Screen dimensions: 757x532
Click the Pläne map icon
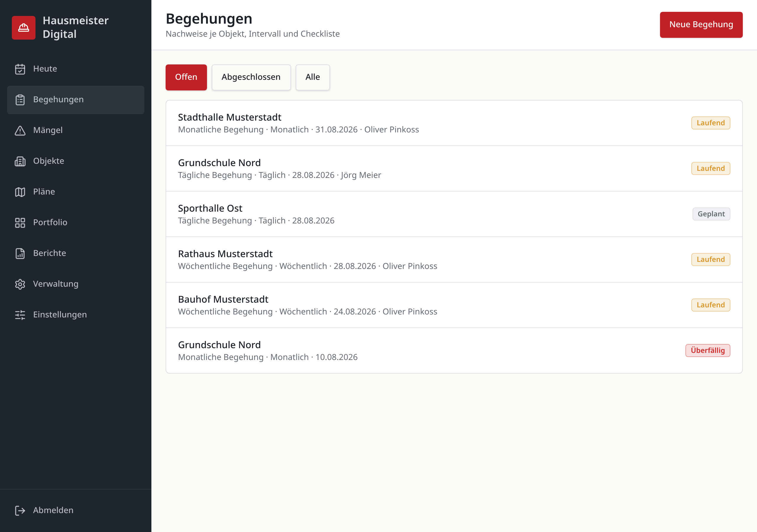click(x=20, y=192)
